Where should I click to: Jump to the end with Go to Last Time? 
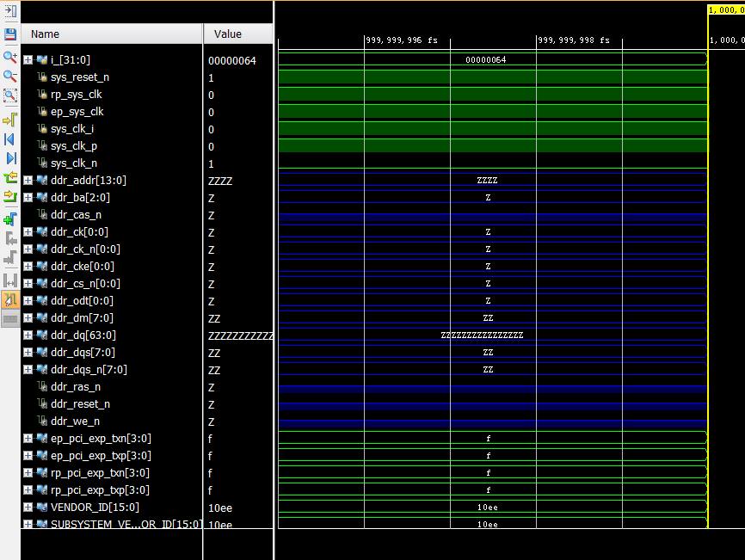point(10,158)
